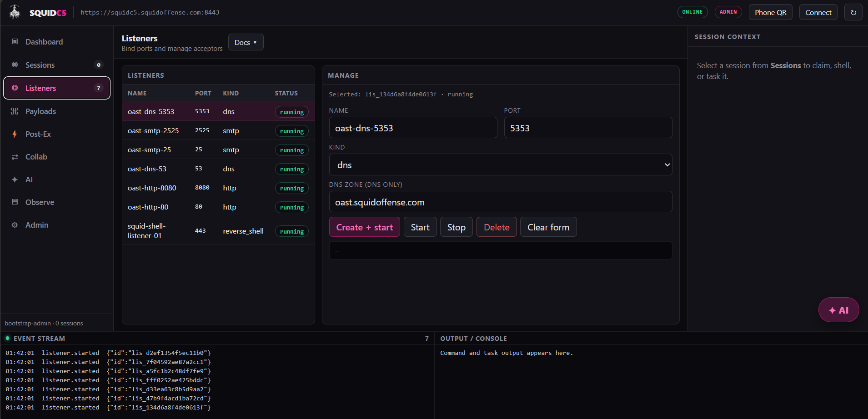Select the oast-http-80 listener row

218,207
